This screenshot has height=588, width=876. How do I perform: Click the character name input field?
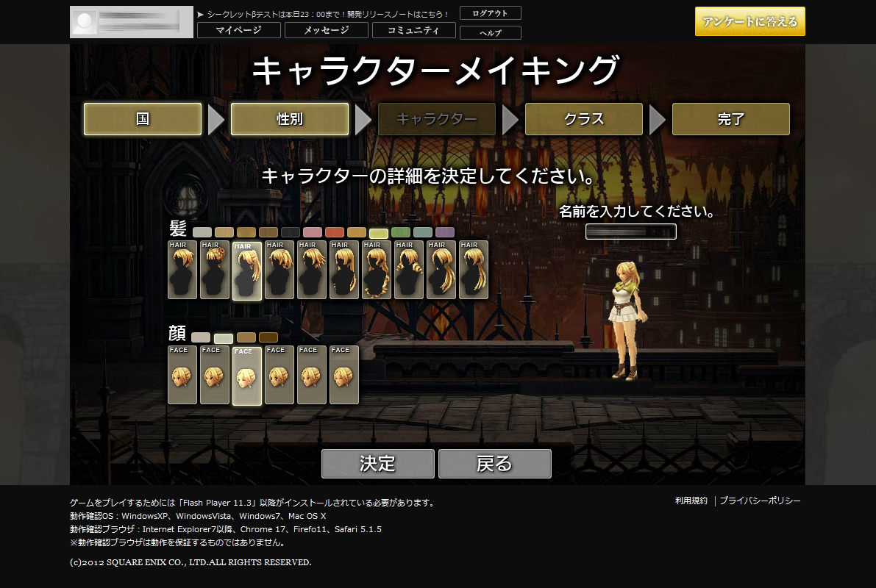tap(631, 232)
